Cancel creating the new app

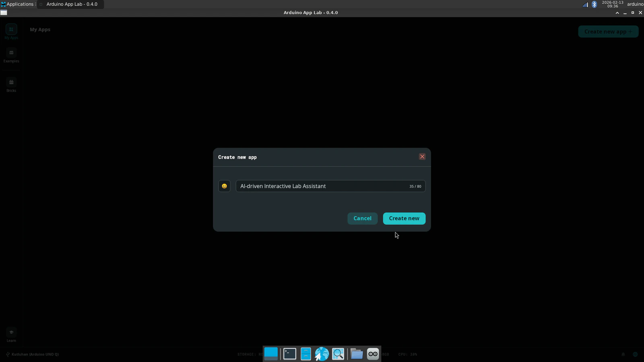(362, 218)
